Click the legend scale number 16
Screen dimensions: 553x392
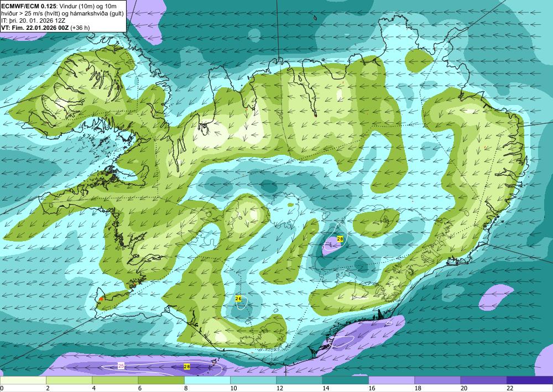tap(372, 388)
